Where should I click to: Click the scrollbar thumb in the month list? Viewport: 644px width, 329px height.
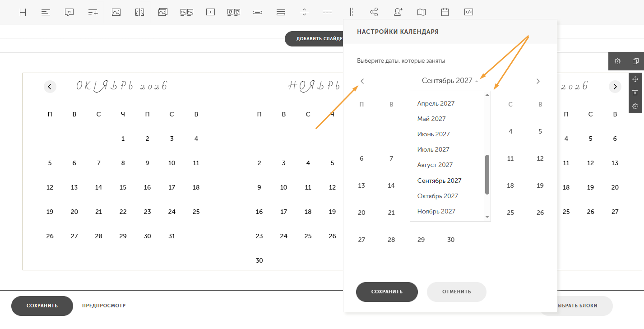click(x=487, y=175)
